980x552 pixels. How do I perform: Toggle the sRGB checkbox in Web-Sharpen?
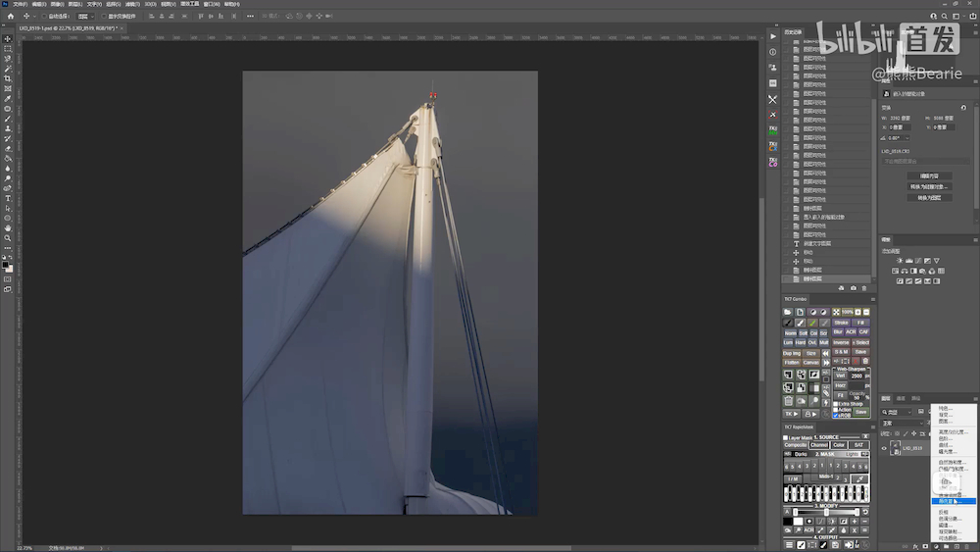(836, 415)
